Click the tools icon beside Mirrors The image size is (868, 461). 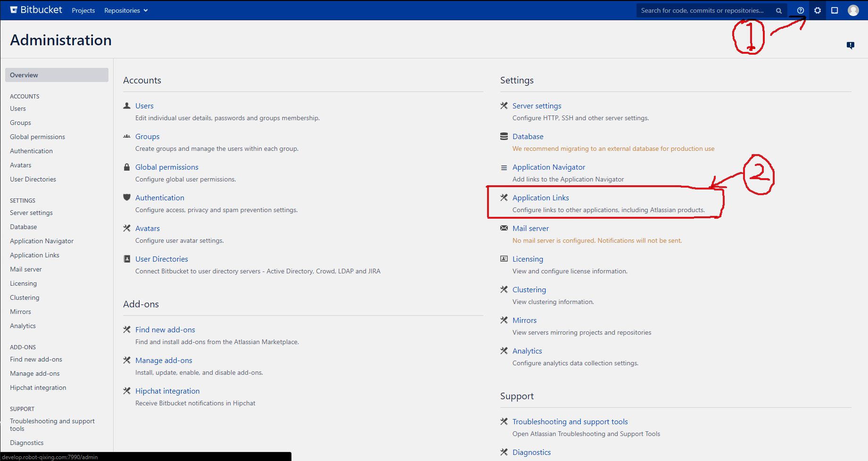pyautogui.click(x=504, y=320)
